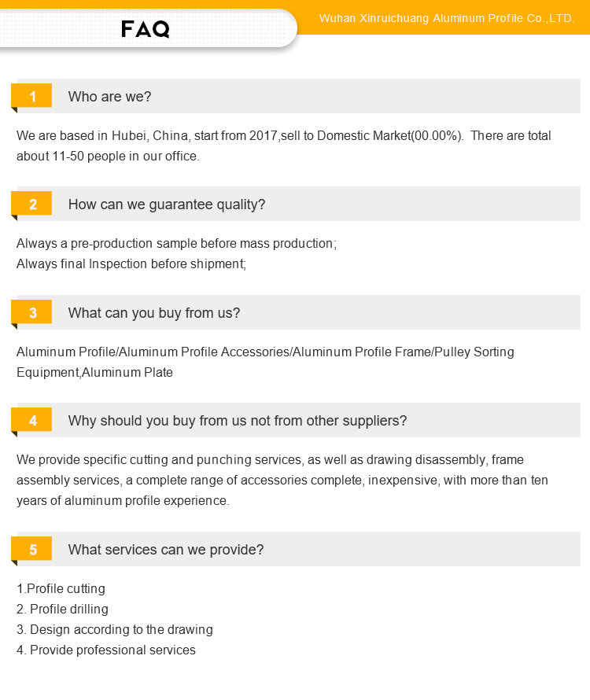Expand the 'Who are we?' question

point(110,97)
